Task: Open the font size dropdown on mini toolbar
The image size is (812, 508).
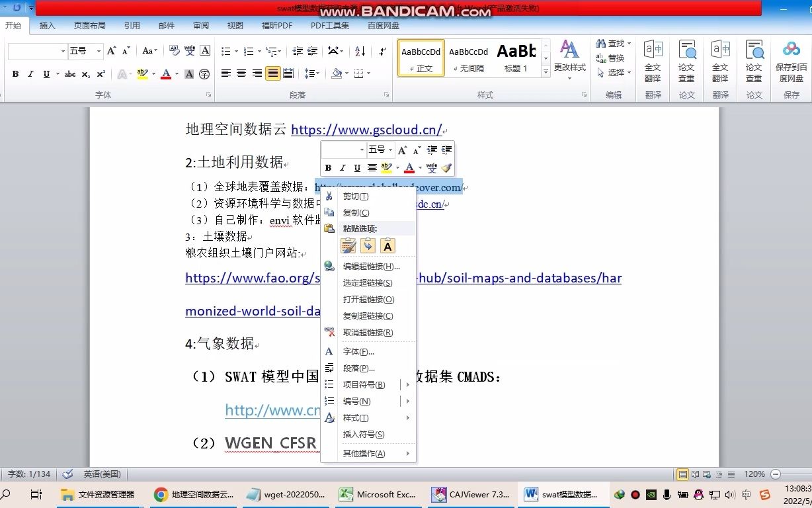Action: tap(390, 149)
